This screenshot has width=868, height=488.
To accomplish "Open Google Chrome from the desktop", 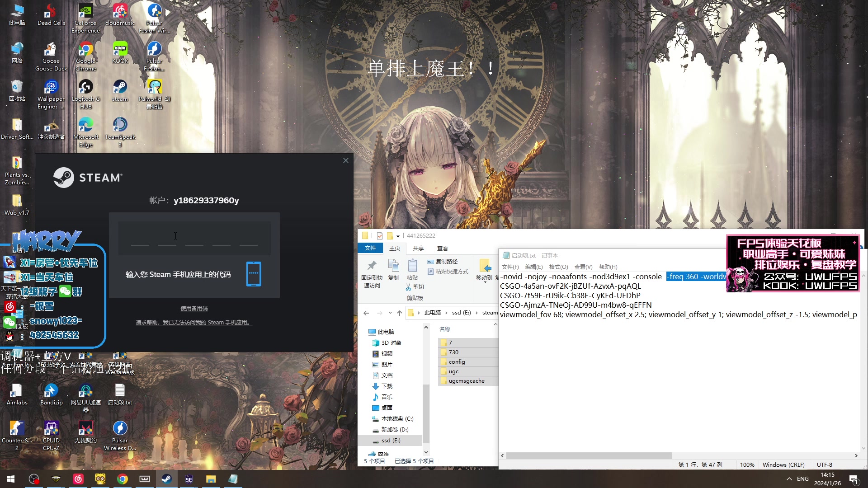I will pyautogui.click(x=85, y=56).
